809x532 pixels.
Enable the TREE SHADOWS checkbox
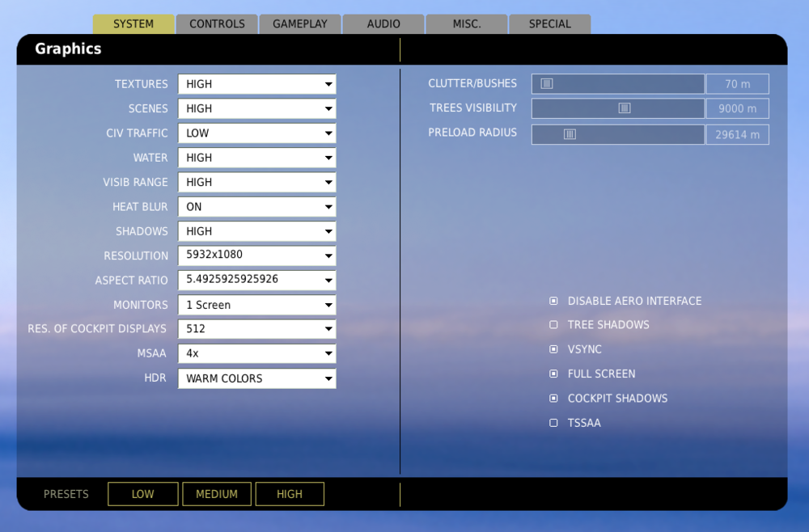point(553,325)
